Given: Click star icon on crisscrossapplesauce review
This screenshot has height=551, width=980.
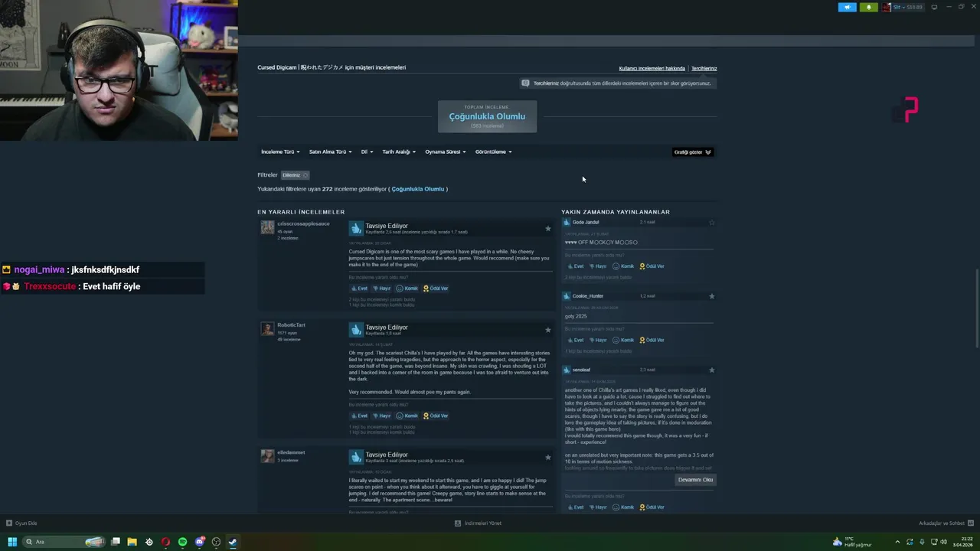Looking at the screenshot, I should (x=547, y=228).
